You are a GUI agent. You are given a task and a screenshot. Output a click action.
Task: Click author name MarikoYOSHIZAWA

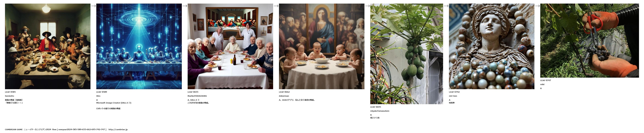[197, 96]
